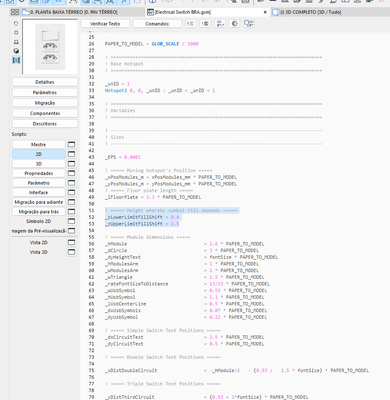Screen dimensions: 390x400
Task: Select shaded 3D sphere preview icon
Action: [x=16, y=51]
